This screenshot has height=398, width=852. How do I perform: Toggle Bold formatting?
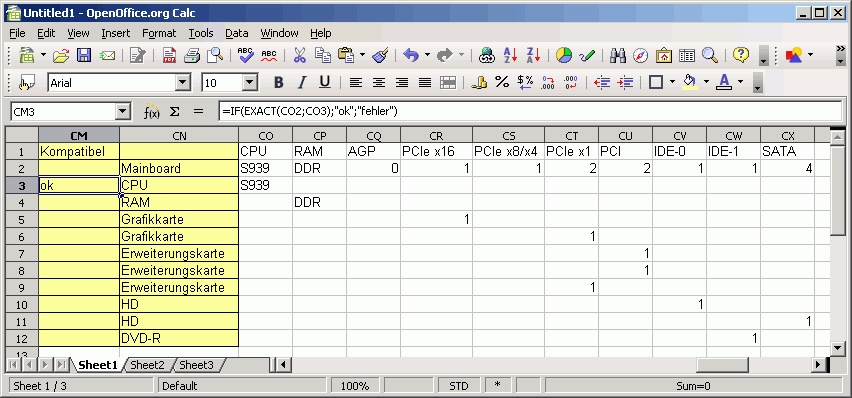(279, 83)
